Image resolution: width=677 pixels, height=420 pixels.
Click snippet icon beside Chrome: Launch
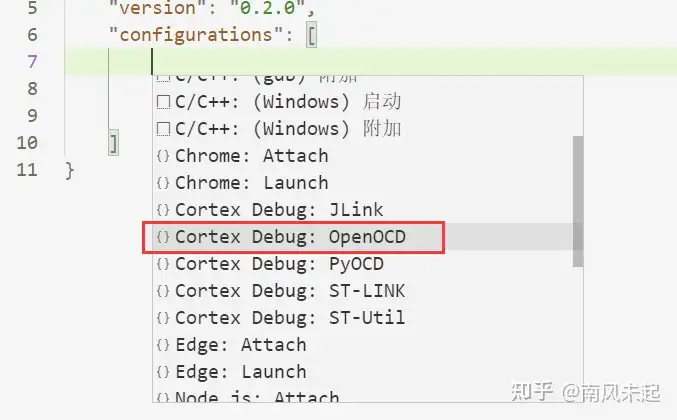[163, 183]
